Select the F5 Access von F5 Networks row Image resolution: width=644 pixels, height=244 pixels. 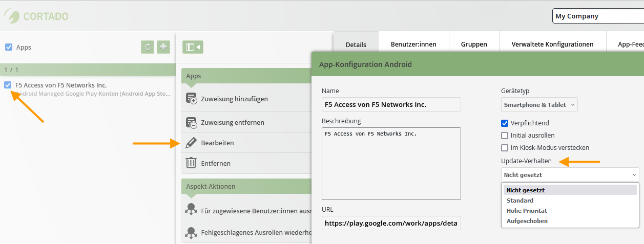[87, 90]
